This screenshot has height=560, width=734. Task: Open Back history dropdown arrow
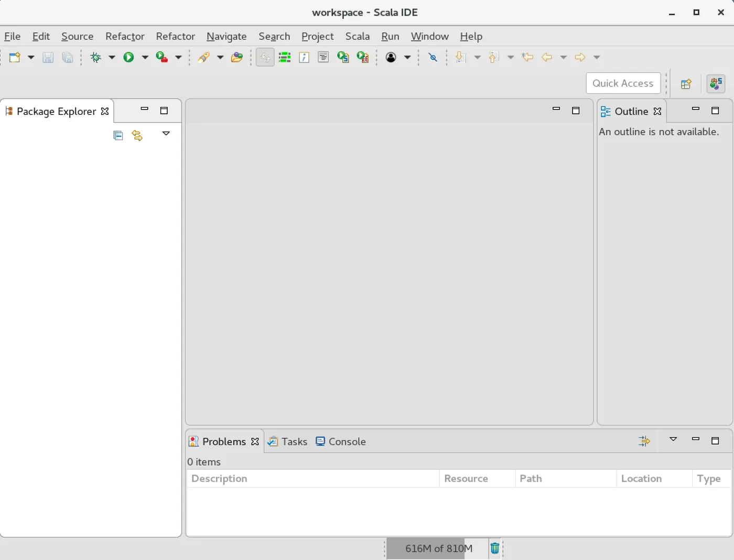coord(564,57)
